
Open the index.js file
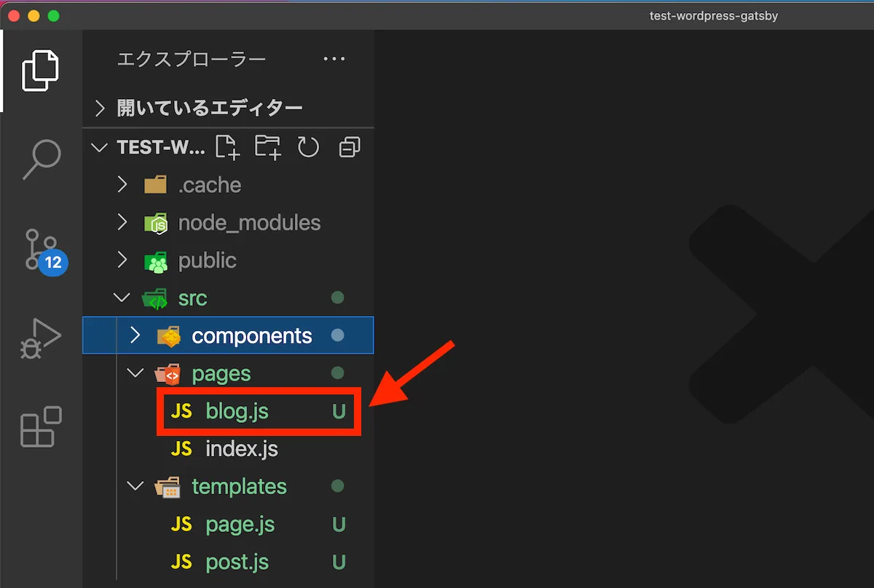point(242,449)
